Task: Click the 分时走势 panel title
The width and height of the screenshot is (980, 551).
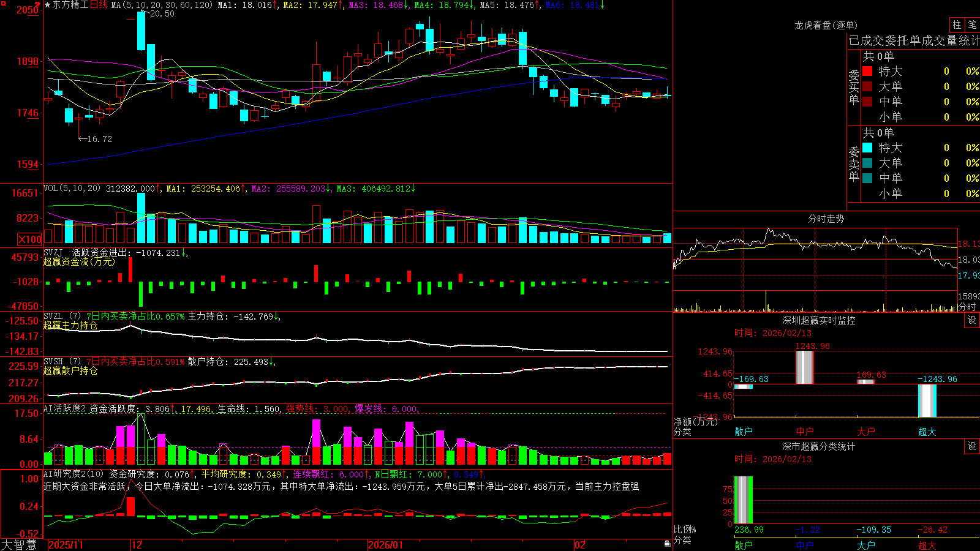Action: (826, 219)
